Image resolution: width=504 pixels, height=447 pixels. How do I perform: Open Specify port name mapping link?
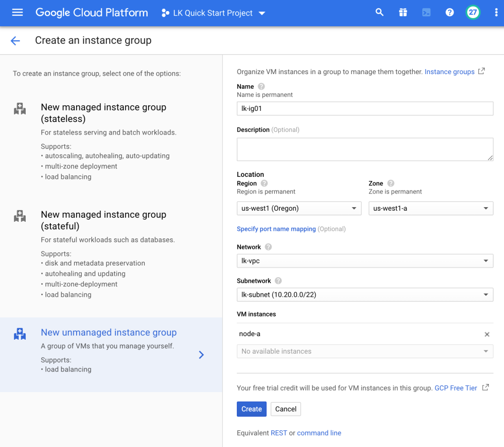click(276, 229)
